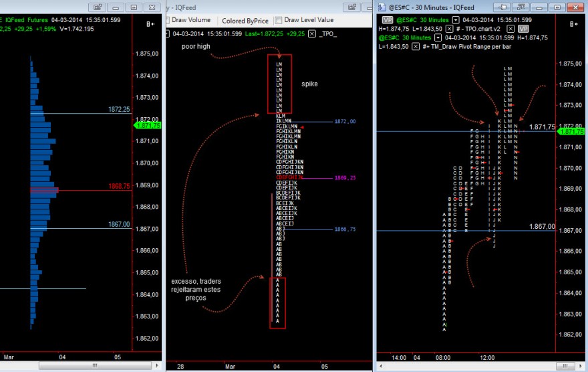Click the green 1.871,75 price tag in the left window
Image resolution: width=588 pixels, height=372 pixels.
point(148,125)
